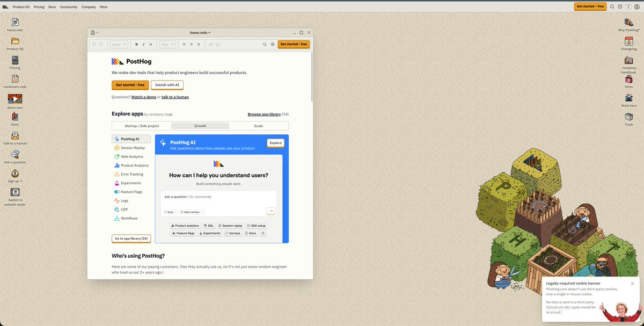Redo the edit in the editor toolbar
This screenshot has height=326, width=644.
101,45
